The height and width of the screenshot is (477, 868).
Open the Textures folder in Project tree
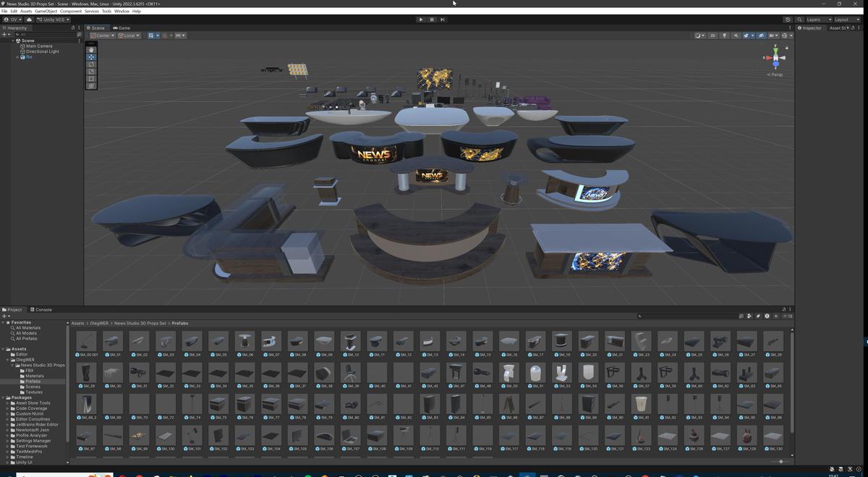point(34,392)
